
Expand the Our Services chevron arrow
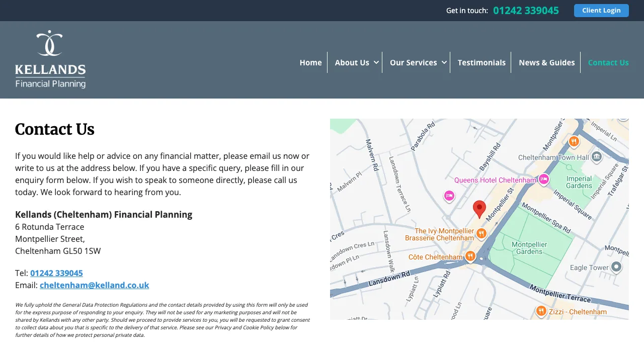444,62
